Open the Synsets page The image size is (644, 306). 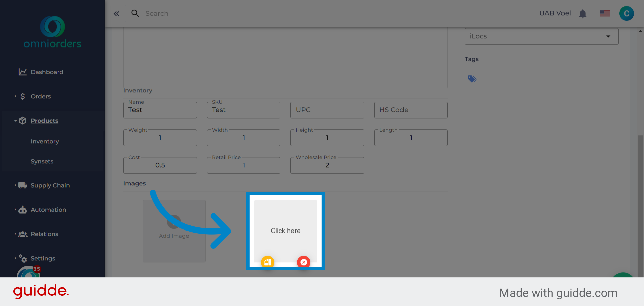pos(42,161)
